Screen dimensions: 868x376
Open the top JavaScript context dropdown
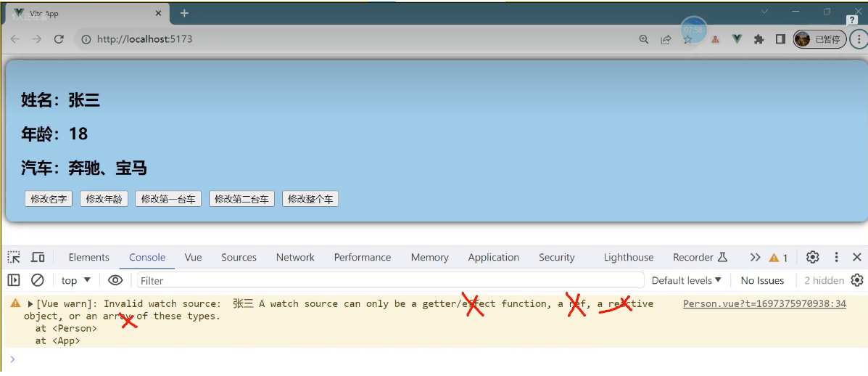(x=76, y=281)
